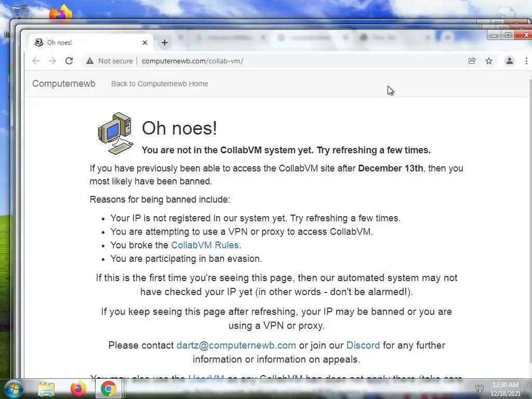Open the Chrome profile avatar icon
Image resolution: width=532 pixels, height=399 pixels.
pyautogui.click(x=509, y=61)
